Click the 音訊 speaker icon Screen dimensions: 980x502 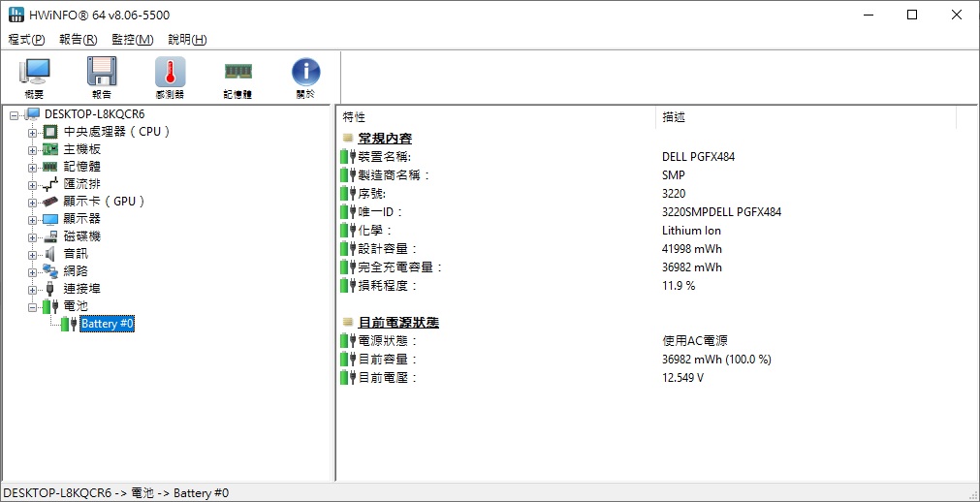click(50, 254)
